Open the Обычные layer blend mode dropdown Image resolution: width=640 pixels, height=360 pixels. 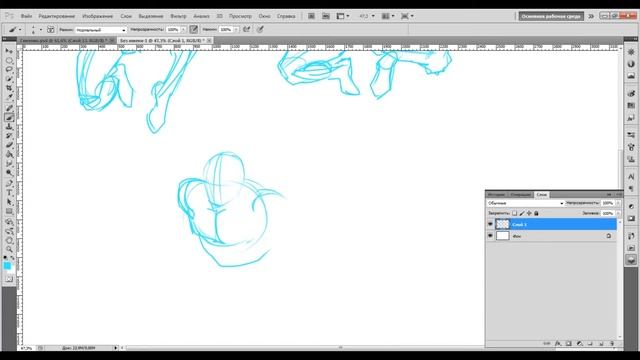point(526,203)
